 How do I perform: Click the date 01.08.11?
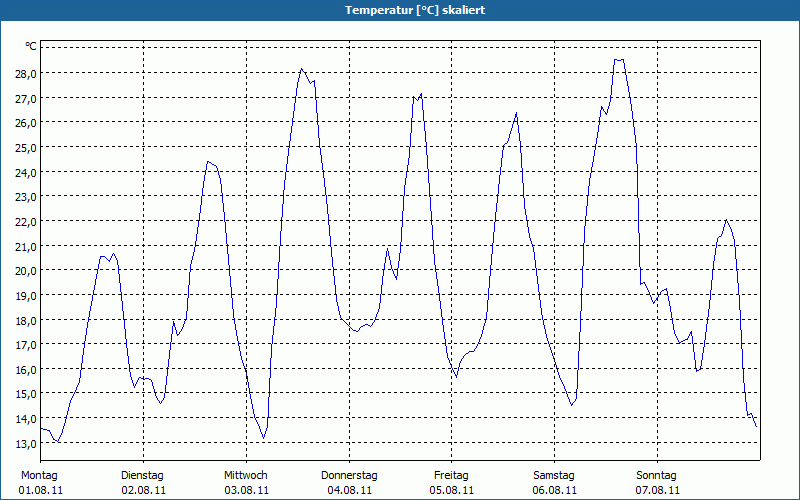(41, 491)
